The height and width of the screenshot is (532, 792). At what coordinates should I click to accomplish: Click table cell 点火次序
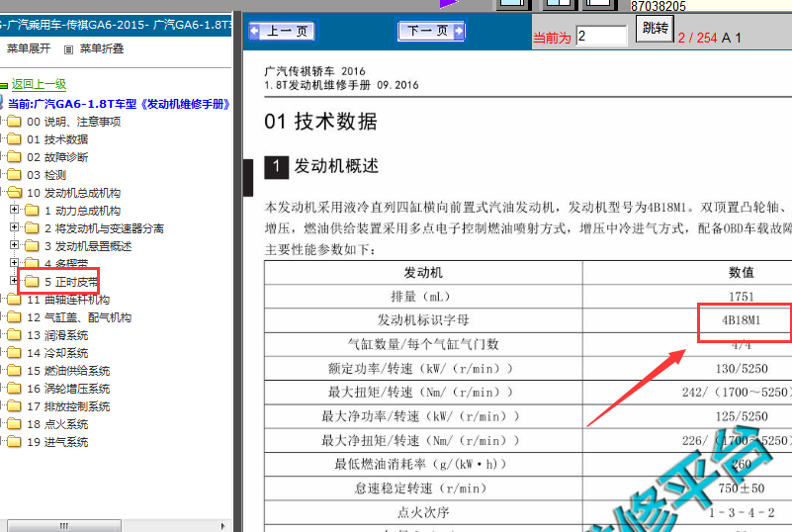pyautogui.click(x=423, y=513)
